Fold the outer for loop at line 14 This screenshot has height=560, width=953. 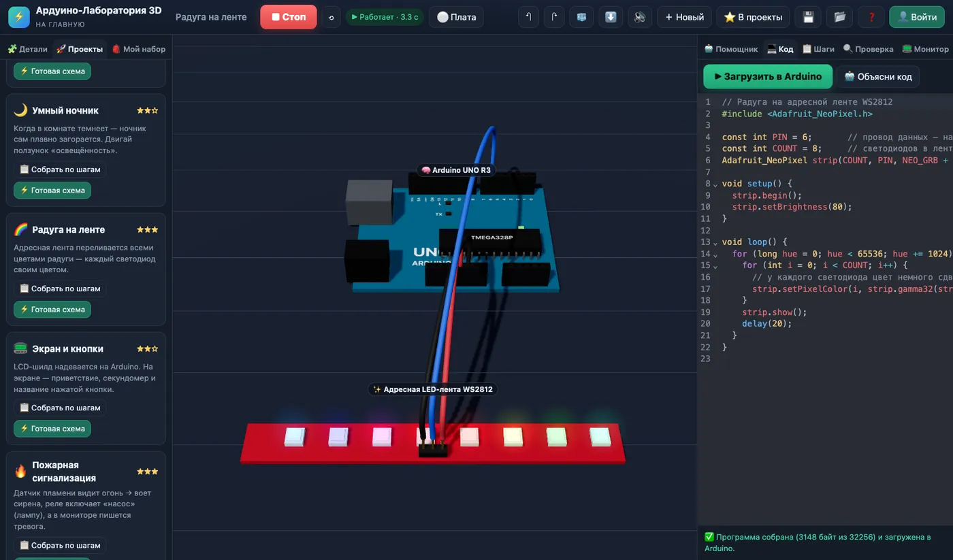click(715, 254)
